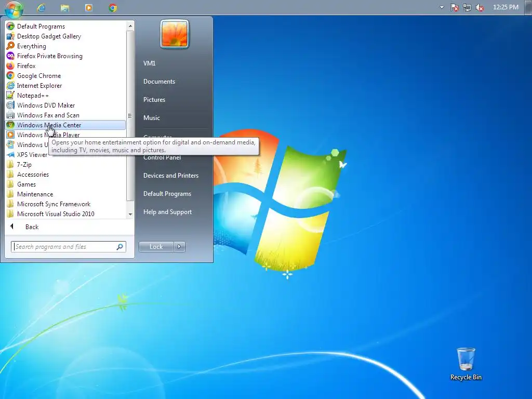
Task: Open the Start orb button
Action: pos(14,8)
